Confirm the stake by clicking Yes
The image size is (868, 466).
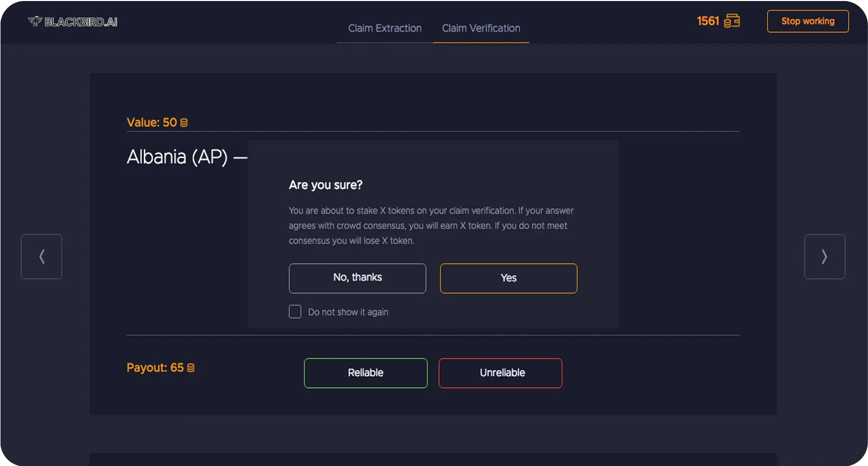click(509, 278)
